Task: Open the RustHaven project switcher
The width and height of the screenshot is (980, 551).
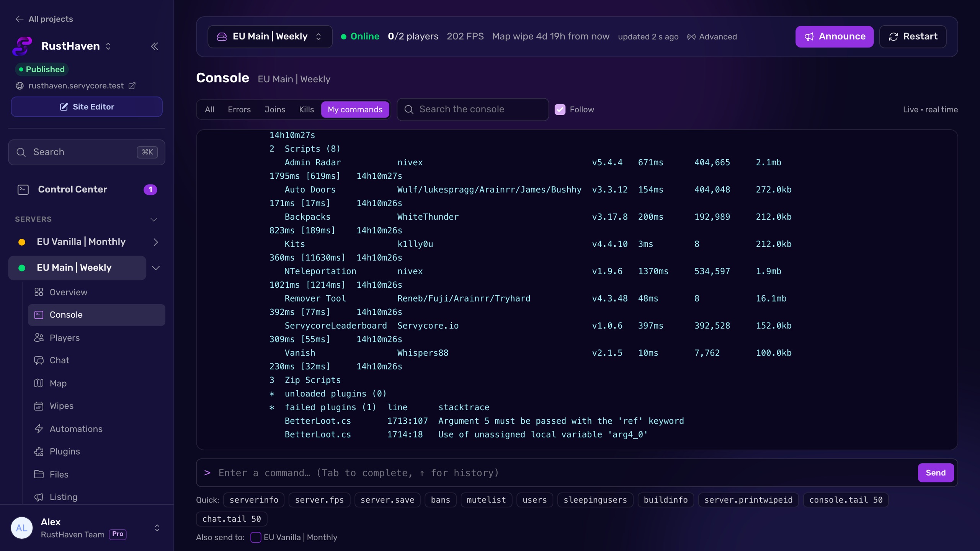Action: coord(108,46)
